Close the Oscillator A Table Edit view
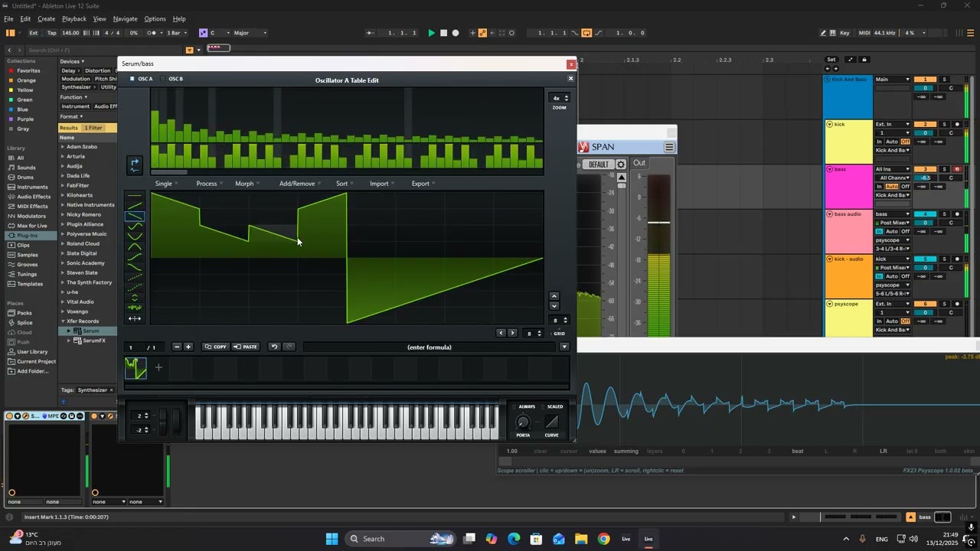Image resolution: width=980 pixels, height=551 pixels. coord(570,79)
